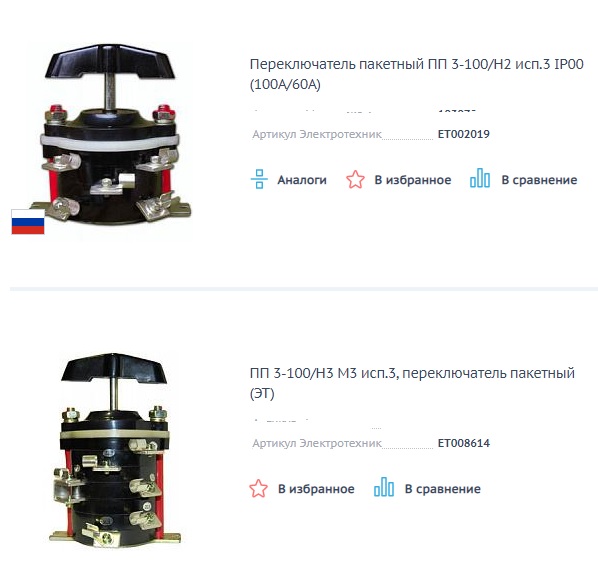
Task: Click Артикул Электротехник label of first product
Action: pos(317,134)
